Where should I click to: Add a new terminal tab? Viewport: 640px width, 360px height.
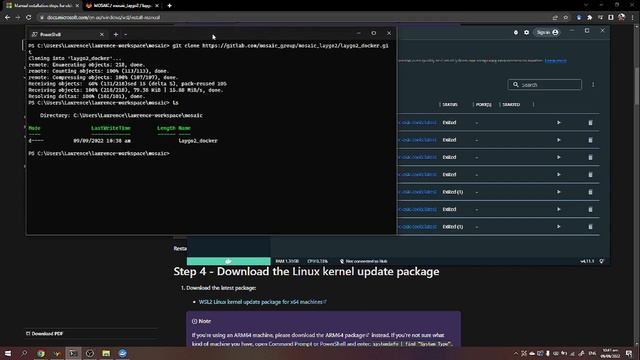116,34
